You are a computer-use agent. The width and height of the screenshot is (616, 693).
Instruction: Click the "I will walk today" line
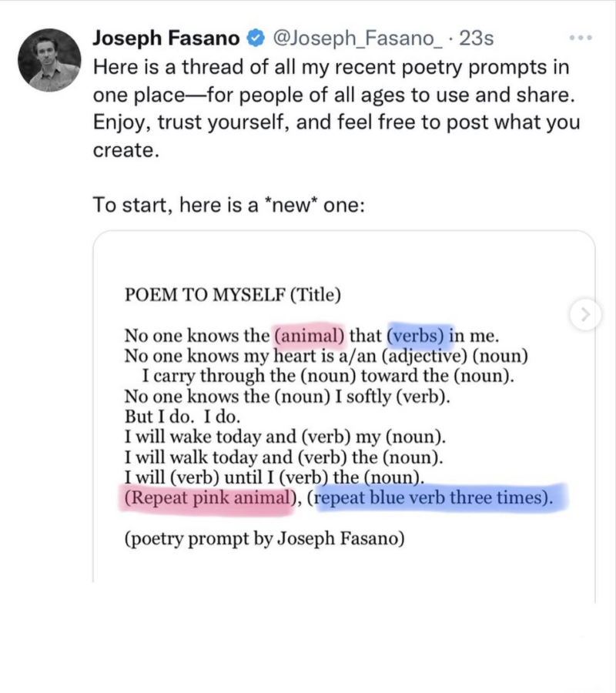284,457
